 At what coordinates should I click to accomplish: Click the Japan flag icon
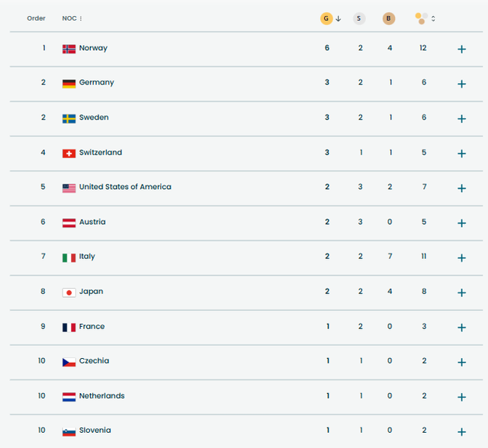69,292
